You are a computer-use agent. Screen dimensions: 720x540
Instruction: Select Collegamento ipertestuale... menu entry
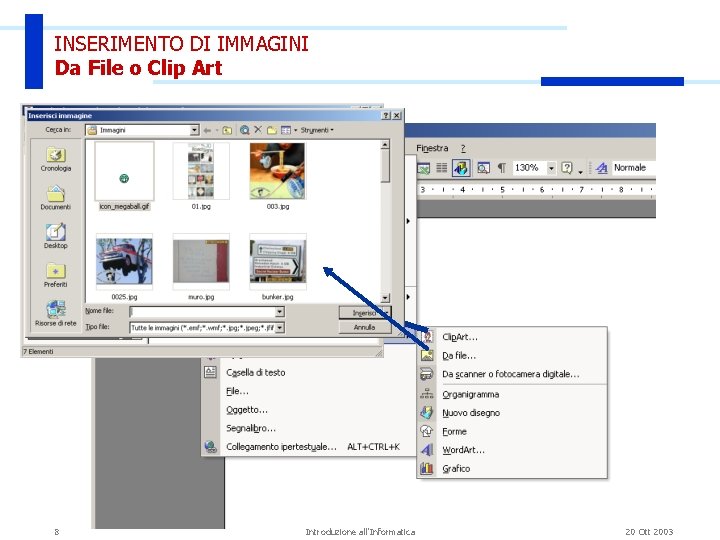308,446
